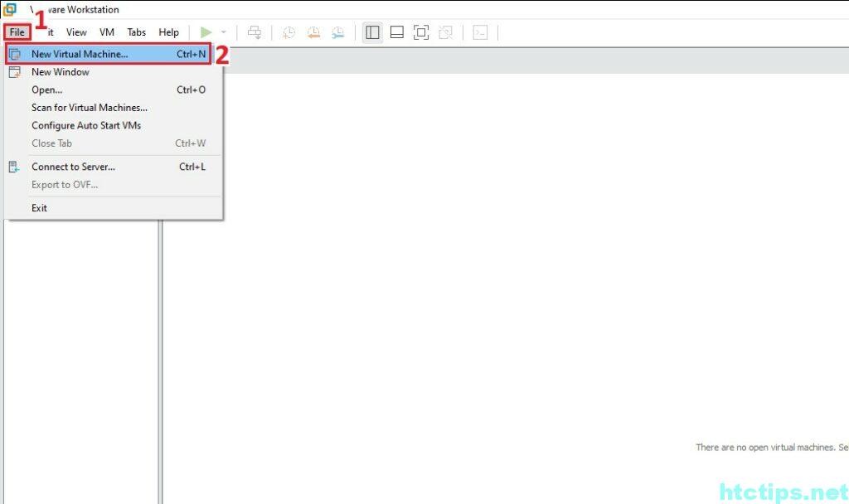Open the VM menu
This screenshot has width=849, height=504.
pos(107,32)
